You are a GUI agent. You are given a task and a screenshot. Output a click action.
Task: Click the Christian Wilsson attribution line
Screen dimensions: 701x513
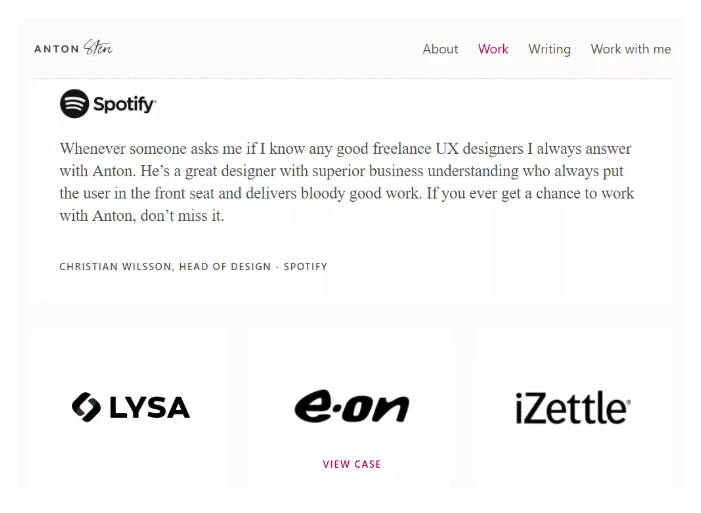(x=193, y=267)
